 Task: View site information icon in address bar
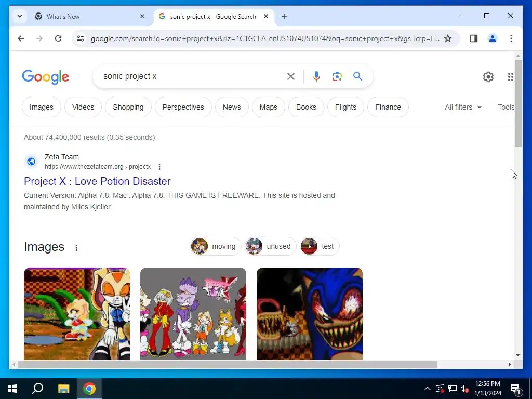coord(81,38)
